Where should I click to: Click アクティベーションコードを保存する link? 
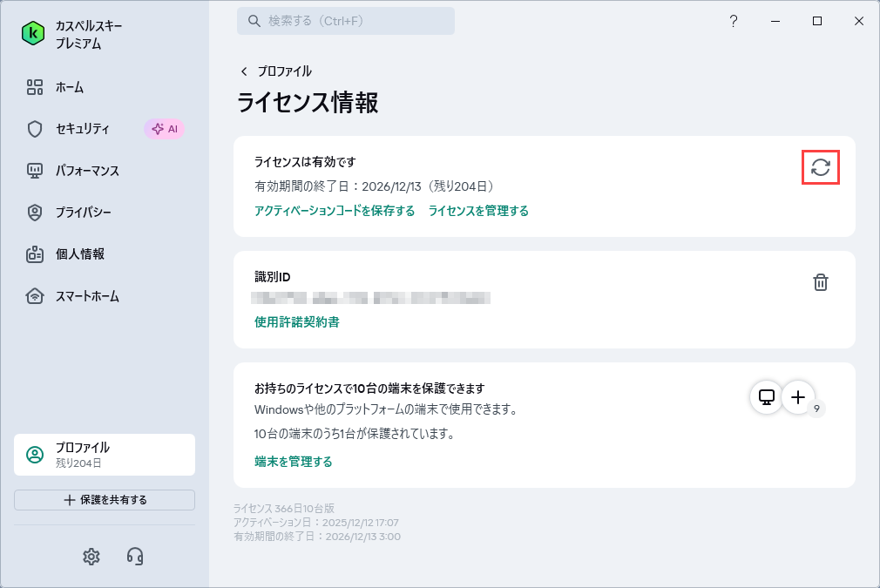pos(335,211)
